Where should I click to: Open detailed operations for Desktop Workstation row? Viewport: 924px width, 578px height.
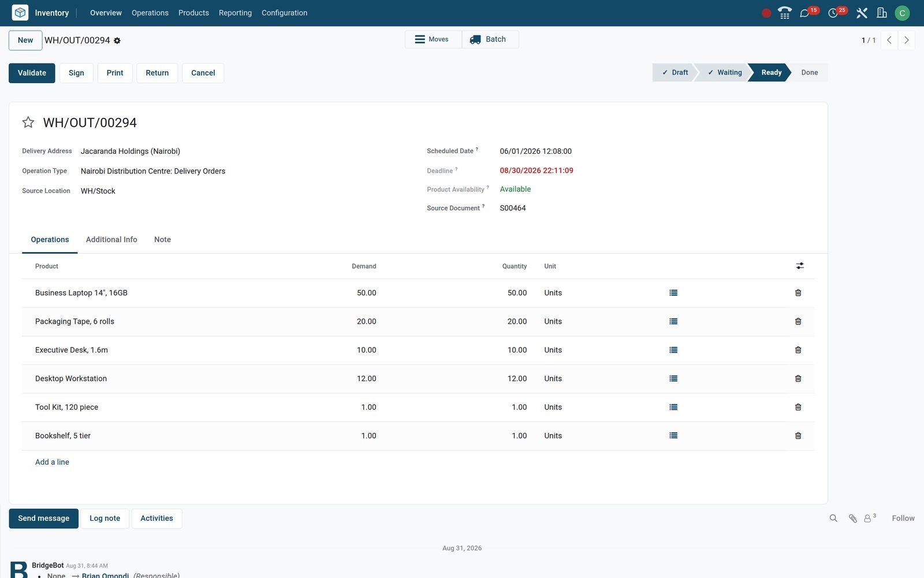[673, 379]
